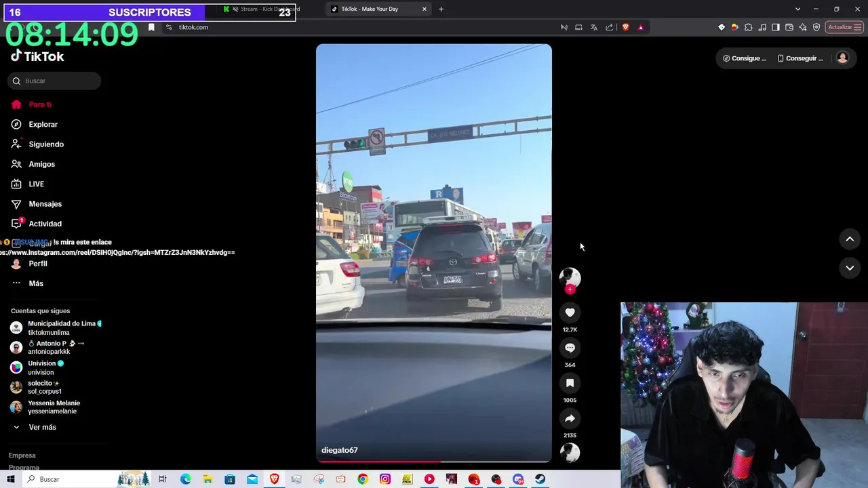This screenshot has height=488, width=868.
Task: Click the music note toolbar icon
Action: pyautogui.click(x=762, y=27)
